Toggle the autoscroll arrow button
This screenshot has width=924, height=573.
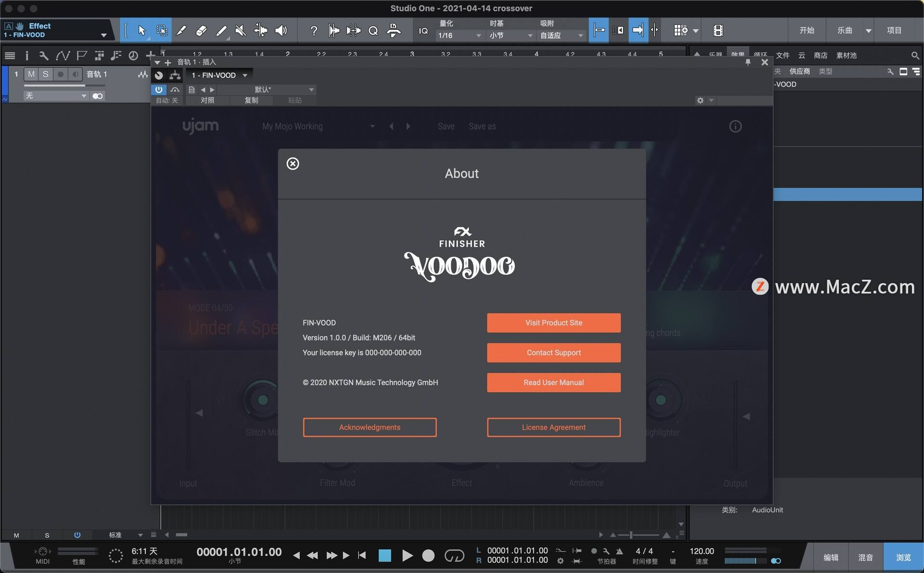[638, 30]
